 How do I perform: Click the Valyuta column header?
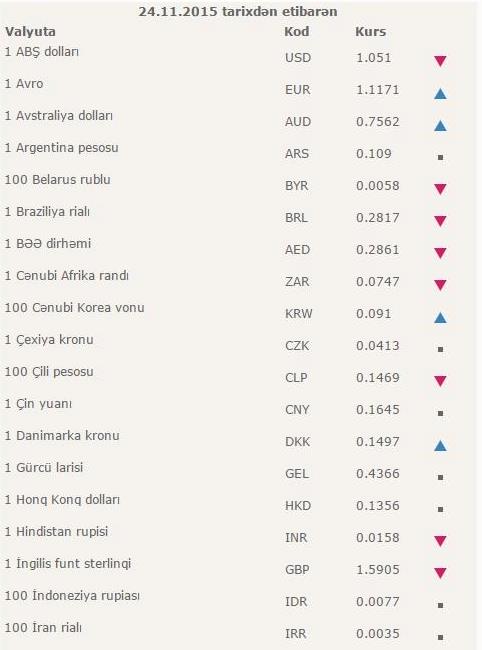click(30, 32)
